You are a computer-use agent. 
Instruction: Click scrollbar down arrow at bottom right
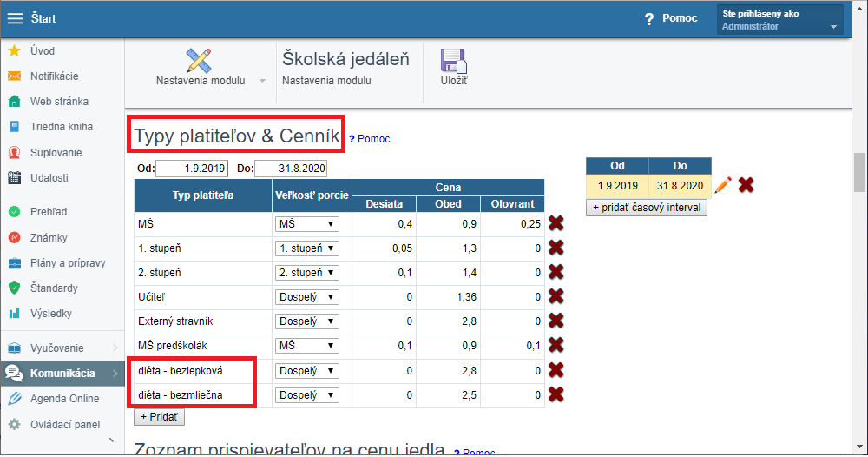click(x=859, y=447)
